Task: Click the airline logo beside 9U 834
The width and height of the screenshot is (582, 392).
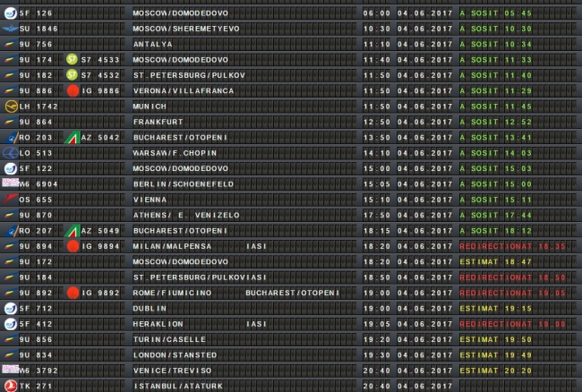Action: 10,355
